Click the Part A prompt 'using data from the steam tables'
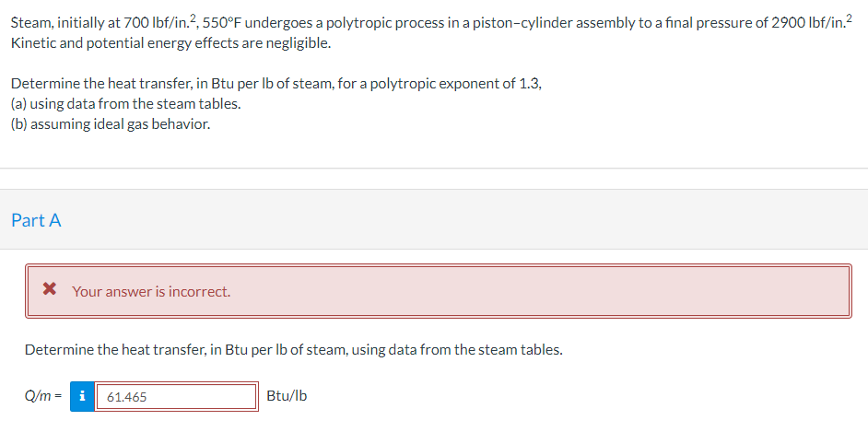The image size is (868, 432). [293, 350]
